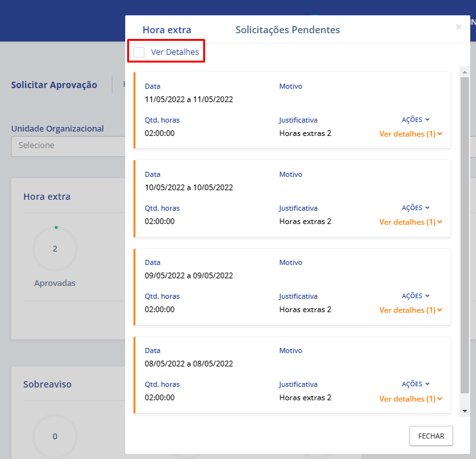The height and width of the screenshot is (459, 476).
Task: Expand Ver detalhes (1) for 09/05/2022 entry
Action: [410, 310]
